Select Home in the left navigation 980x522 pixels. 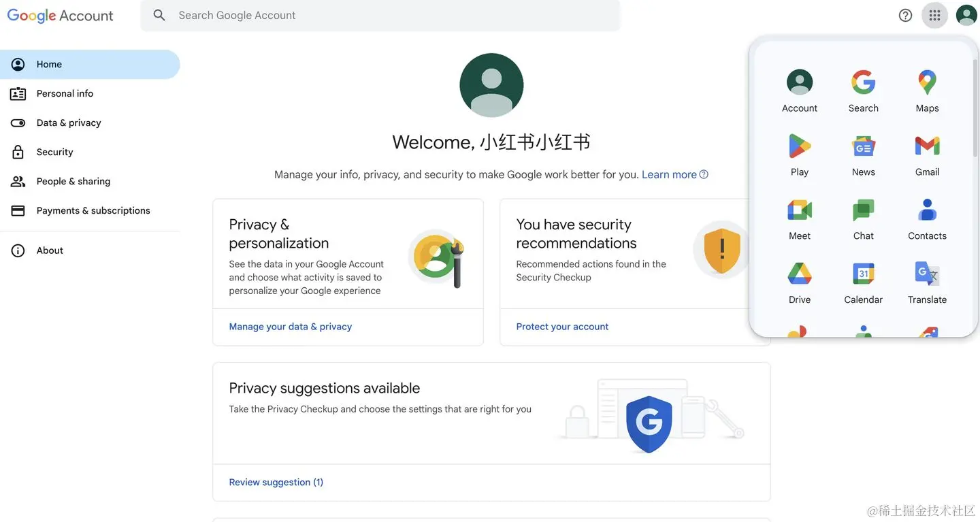pyautogui.click(x=90, y=64)
